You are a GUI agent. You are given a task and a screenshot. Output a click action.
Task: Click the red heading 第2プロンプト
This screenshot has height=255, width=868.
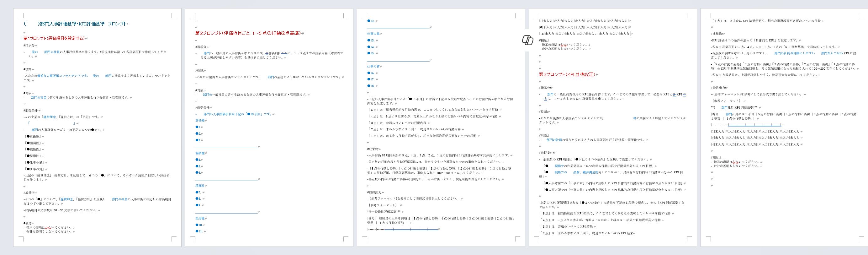(x=249, y=33)
